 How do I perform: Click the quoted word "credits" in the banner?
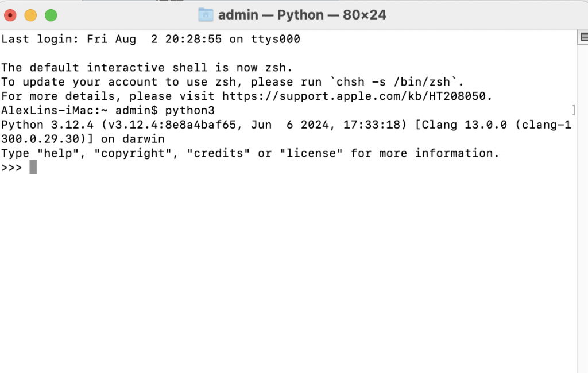tap(218, 153)
